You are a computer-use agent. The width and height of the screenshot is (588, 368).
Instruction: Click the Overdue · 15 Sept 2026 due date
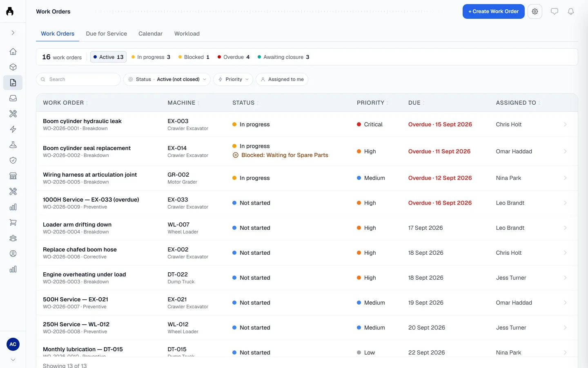pyautogui.click(x=440, y=124)
